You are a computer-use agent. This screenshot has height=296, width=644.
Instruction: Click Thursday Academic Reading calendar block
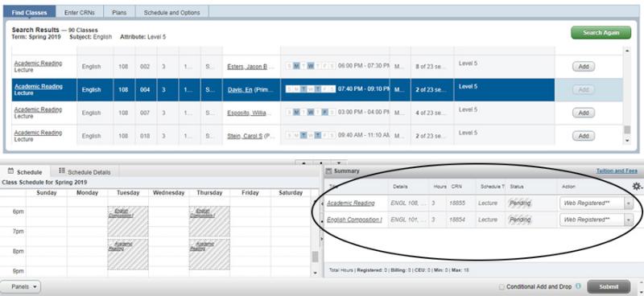click(x=209, y=254)
